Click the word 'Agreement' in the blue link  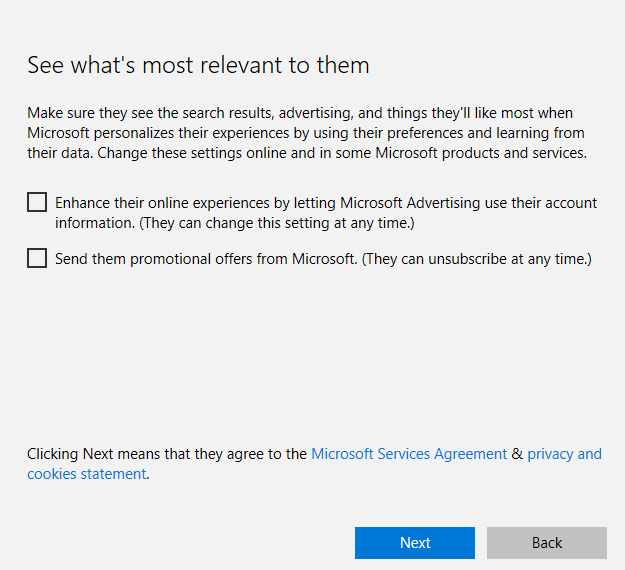point(470,454)
